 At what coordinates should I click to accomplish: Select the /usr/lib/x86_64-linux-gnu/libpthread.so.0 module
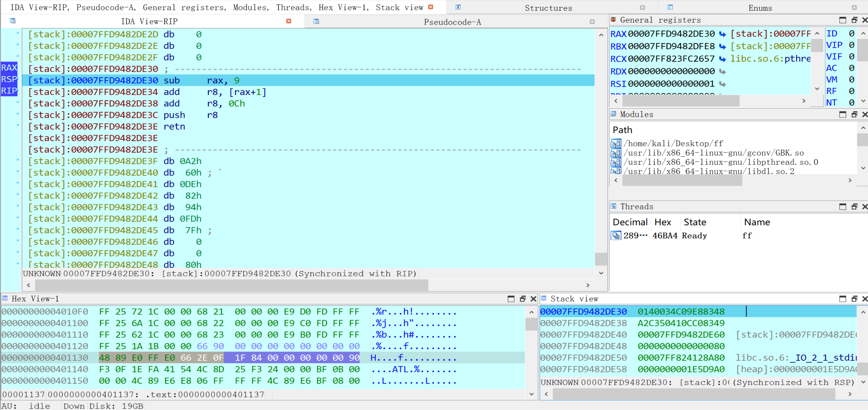(721, 162)
